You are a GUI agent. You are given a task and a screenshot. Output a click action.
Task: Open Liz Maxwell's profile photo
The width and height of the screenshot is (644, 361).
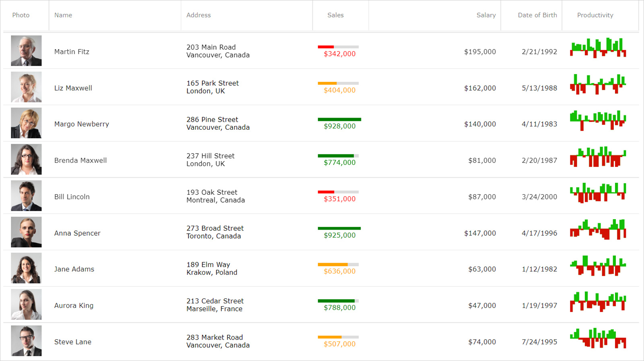pos(26,87)
